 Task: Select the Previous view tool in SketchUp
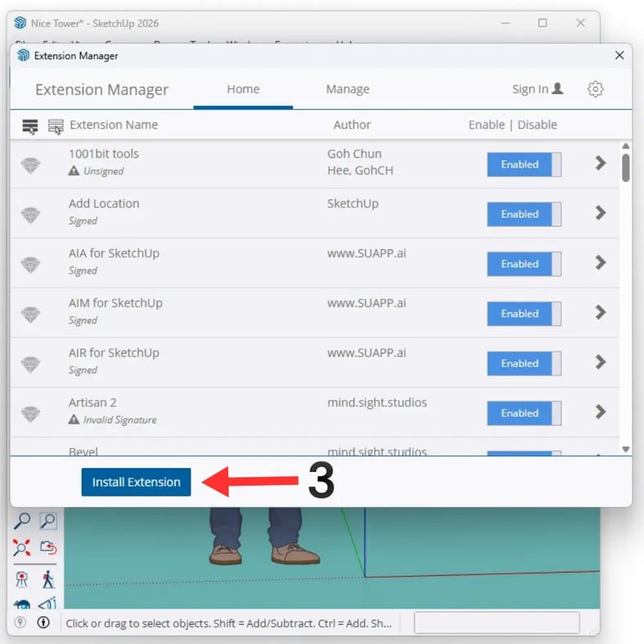point(48,548)
